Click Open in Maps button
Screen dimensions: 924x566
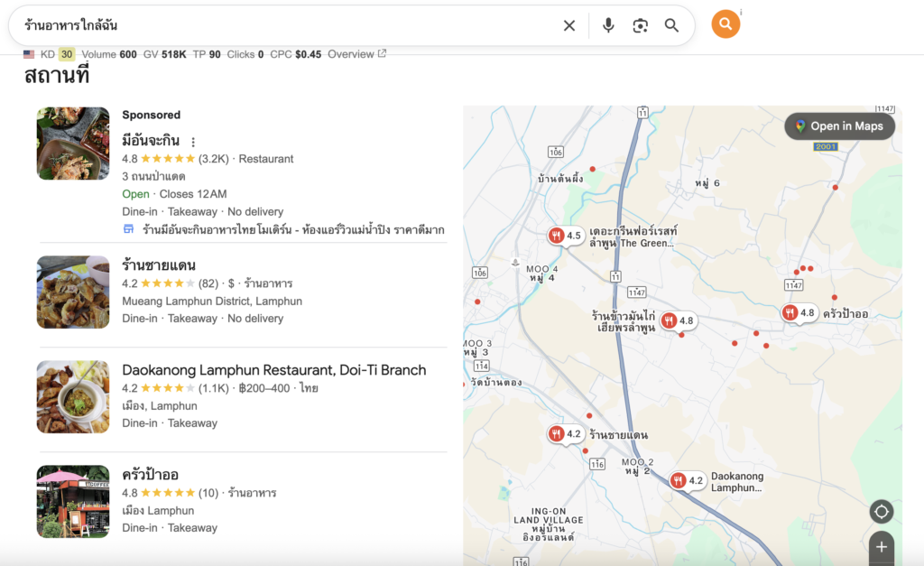click(x=839, y=126)
